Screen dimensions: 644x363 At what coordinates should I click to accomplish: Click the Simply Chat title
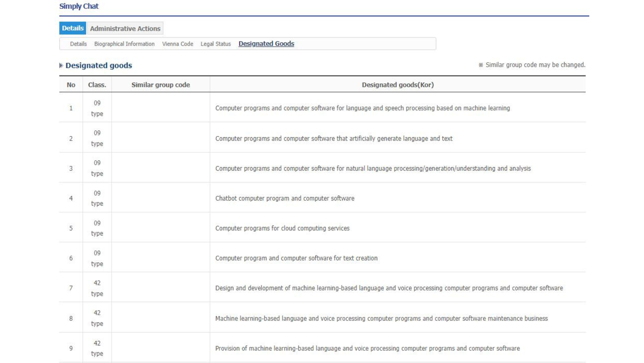[x=79, y=6]
